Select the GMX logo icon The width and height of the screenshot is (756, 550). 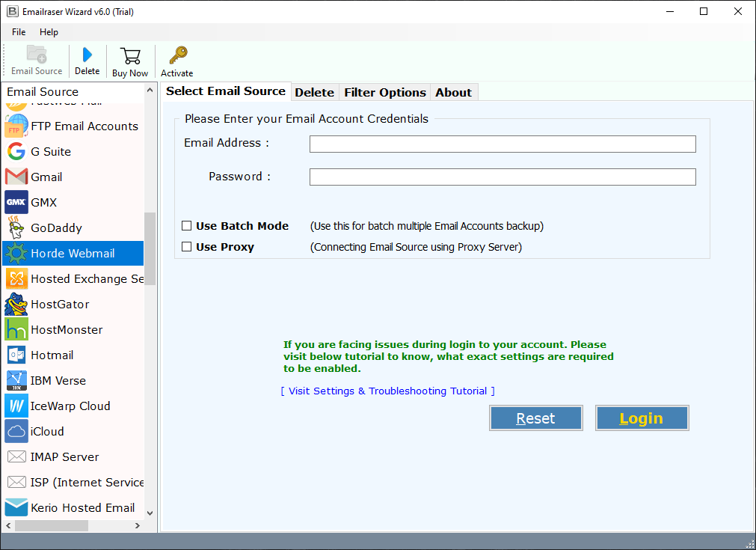(x=16, y=202)
